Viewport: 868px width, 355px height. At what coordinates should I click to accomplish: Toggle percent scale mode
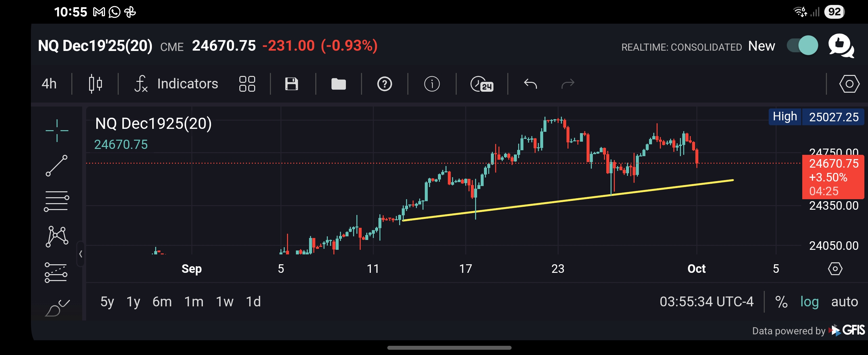781,301
